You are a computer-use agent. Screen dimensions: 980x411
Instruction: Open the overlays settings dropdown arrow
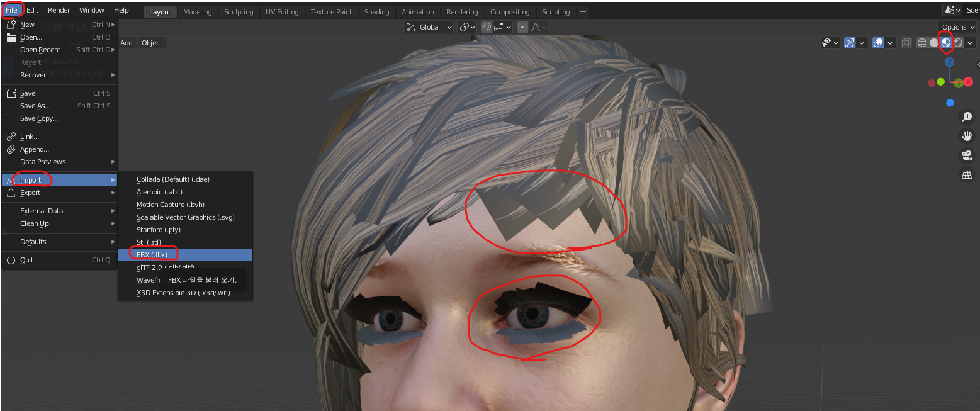[x=890, y=43]
